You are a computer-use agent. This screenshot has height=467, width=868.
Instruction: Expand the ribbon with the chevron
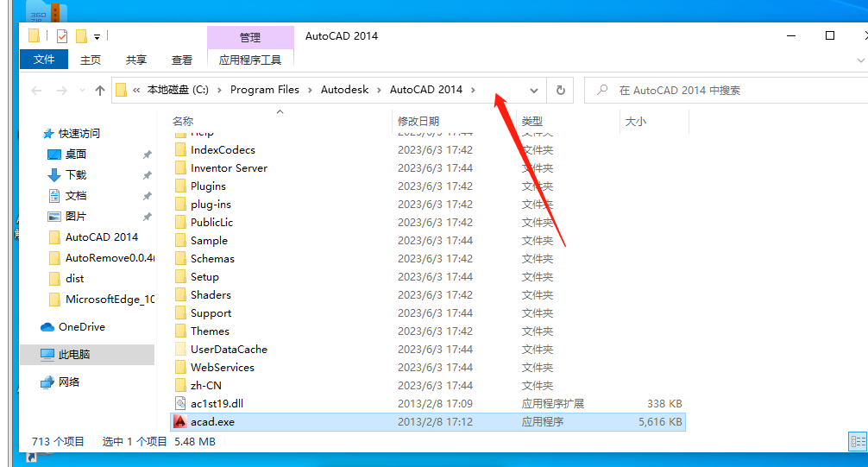860,60
